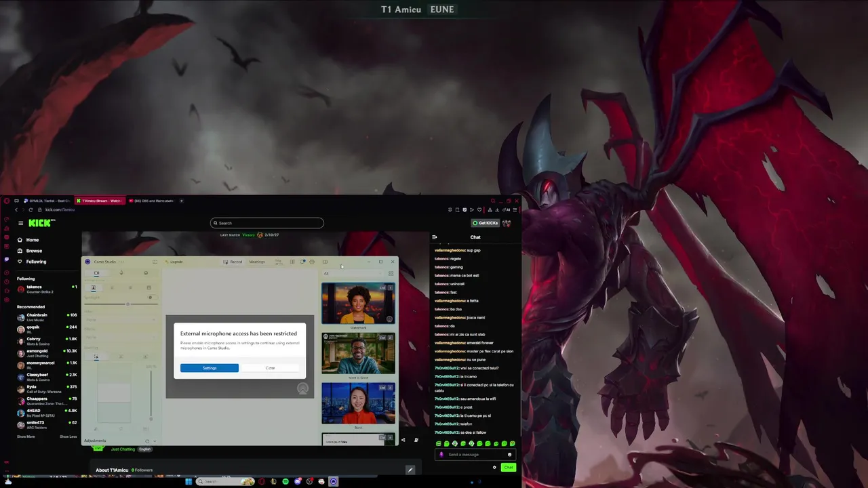Focus the Kick search field
Viewport: 868px width, 488px height.
(267, 223)
